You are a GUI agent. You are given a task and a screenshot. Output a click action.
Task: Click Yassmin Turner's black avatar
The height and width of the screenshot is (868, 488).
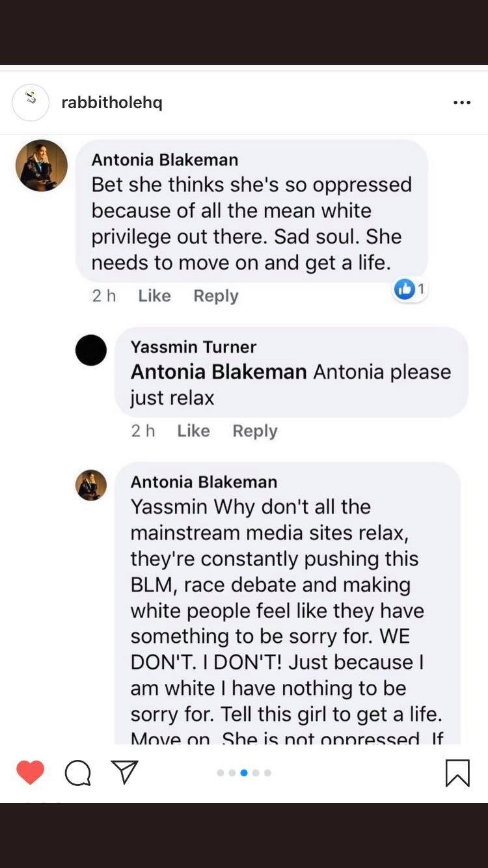[x=91, y=350]
